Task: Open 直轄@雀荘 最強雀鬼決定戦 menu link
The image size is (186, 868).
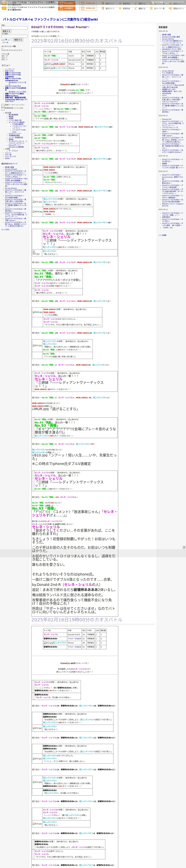Action: pos(15,98)
